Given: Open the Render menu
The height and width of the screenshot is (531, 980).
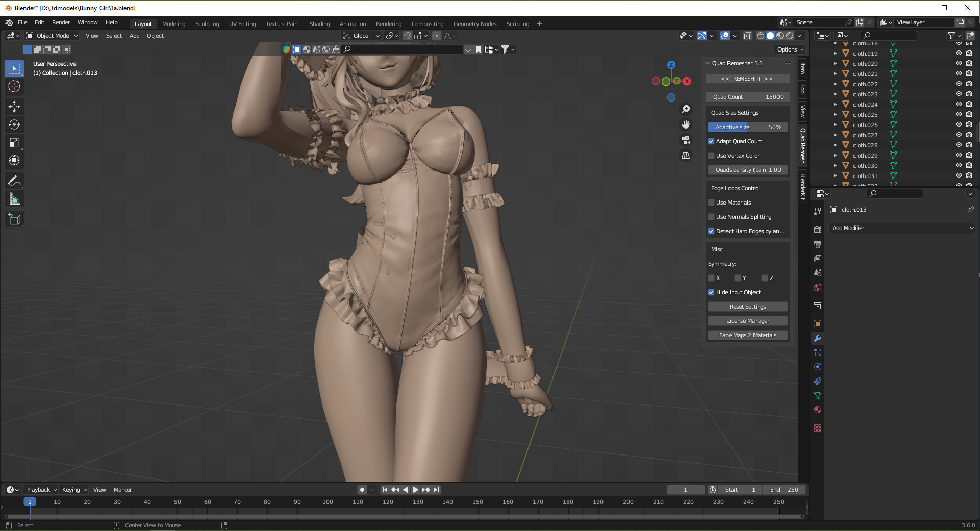Looking at the screenshot, I should click(x=61, y=22).
